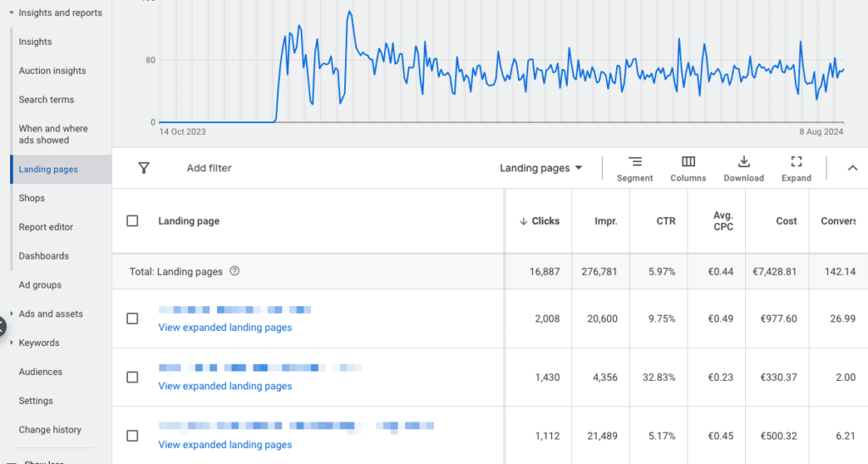The image size is (868, 464).
Task: Open the Landing pages view dropdown
Action: (541, 168)
